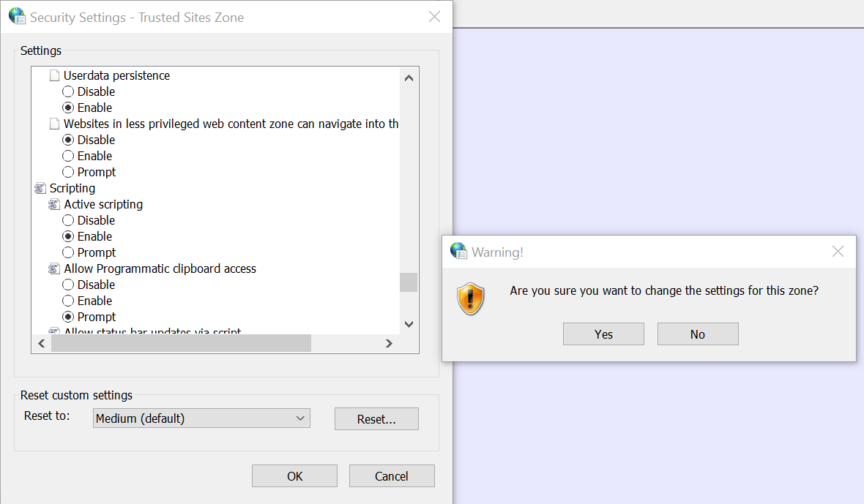Click the horizontal scrollbar right arrow

389,343
